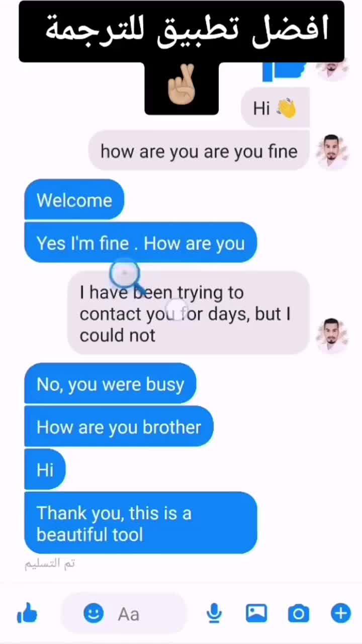Tap avatar beside 'I could not' message
This screenshot has width=362, height=644.
pos(331,335)
